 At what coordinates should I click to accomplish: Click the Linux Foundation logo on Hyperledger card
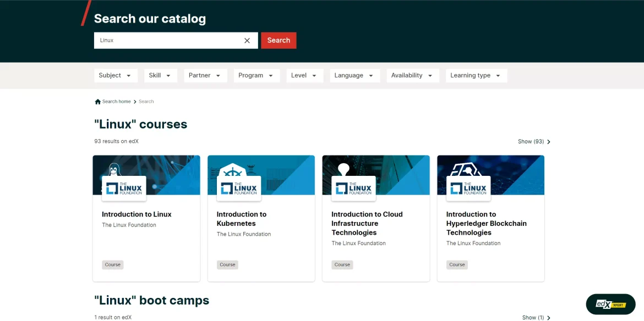468,189
